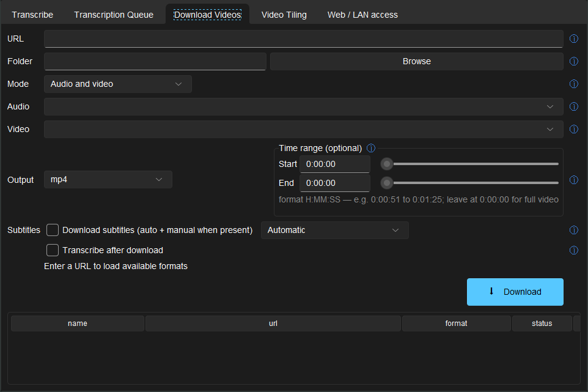
Task: Open the info icon right of time range box
Action: tap(574, 180)
